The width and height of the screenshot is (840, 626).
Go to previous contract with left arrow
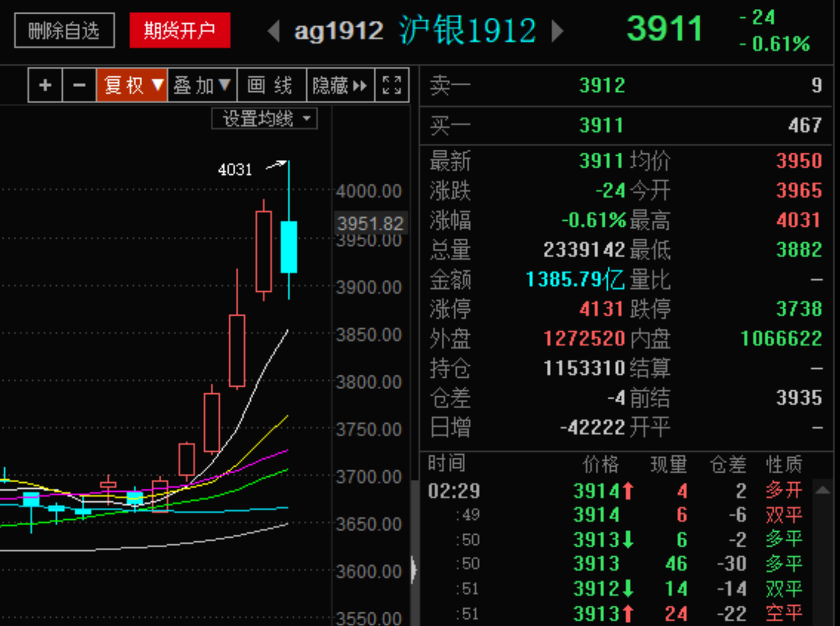[x=273, y=31]
